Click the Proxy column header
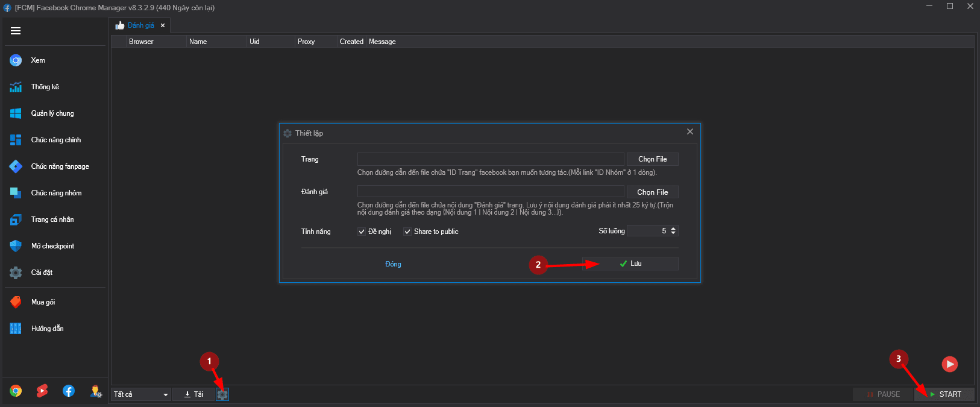980x407 pixels. [316, 42]
